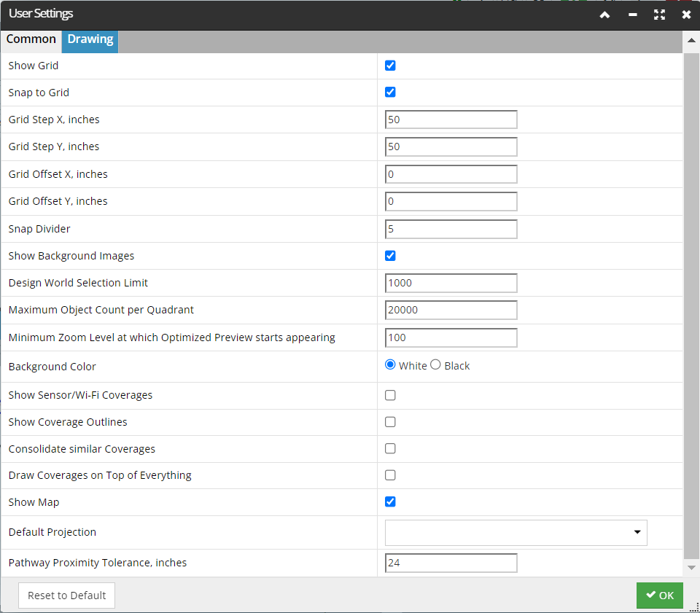
Task: Click into the Snap Divider field
Action: [x=451, y=229]
